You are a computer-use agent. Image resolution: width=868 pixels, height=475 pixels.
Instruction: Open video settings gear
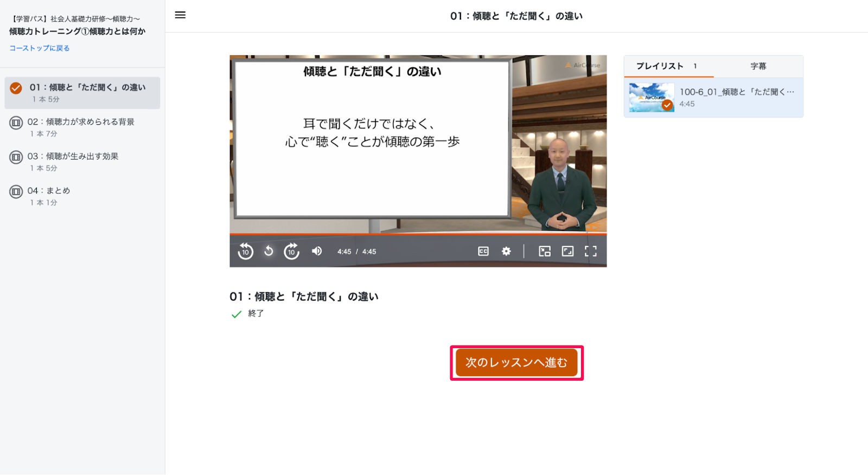click(x=506, y=251)
